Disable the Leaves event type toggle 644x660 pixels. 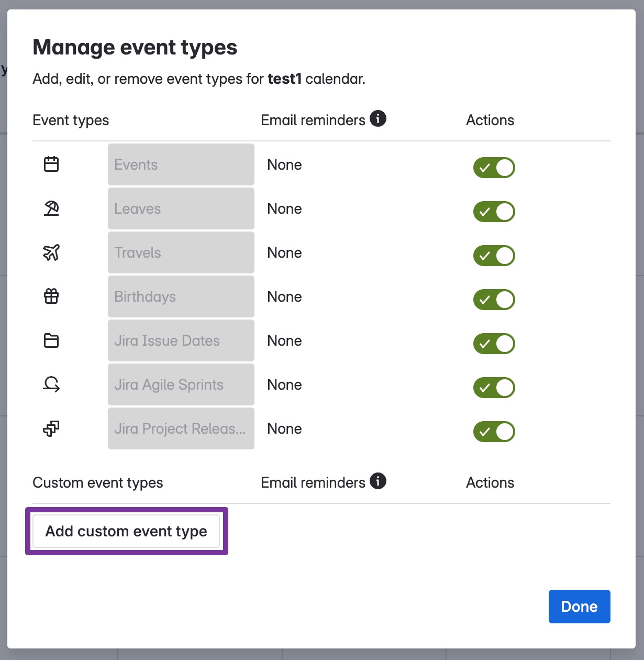494,212
